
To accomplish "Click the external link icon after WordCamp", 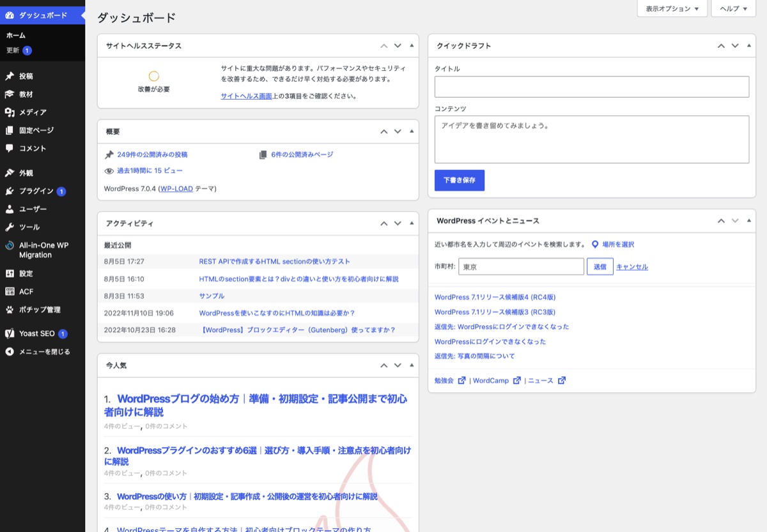I will [x=517, y=381].
